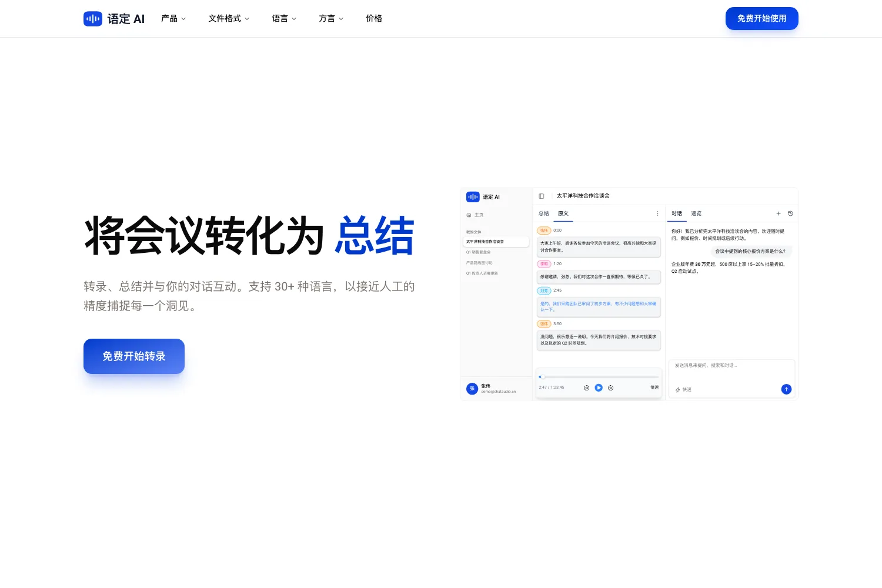Click transcript segment starting 大家上午好
The height and width of the screenshot is (588, 882).
599,246
